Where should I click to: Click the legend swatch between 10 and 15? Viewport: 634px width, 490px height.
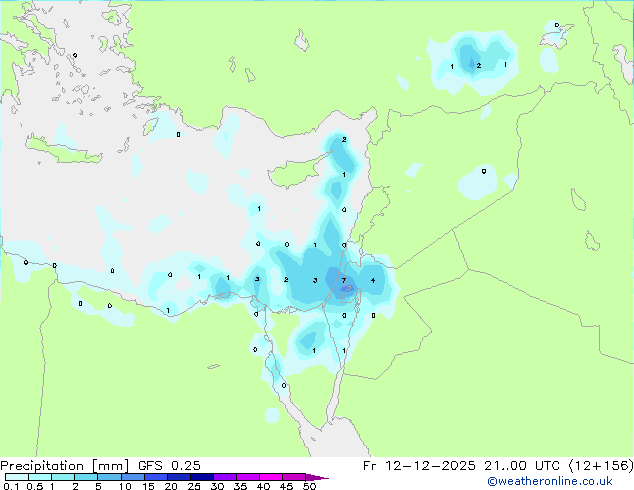point(133,477)
